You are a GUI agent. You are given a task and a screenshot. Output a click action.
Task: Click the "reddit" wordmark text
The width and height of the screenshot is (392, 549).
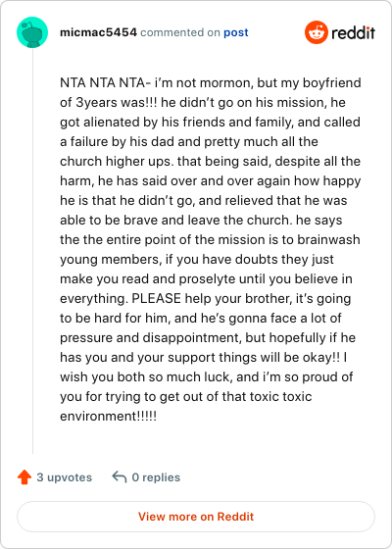point(353,33)
